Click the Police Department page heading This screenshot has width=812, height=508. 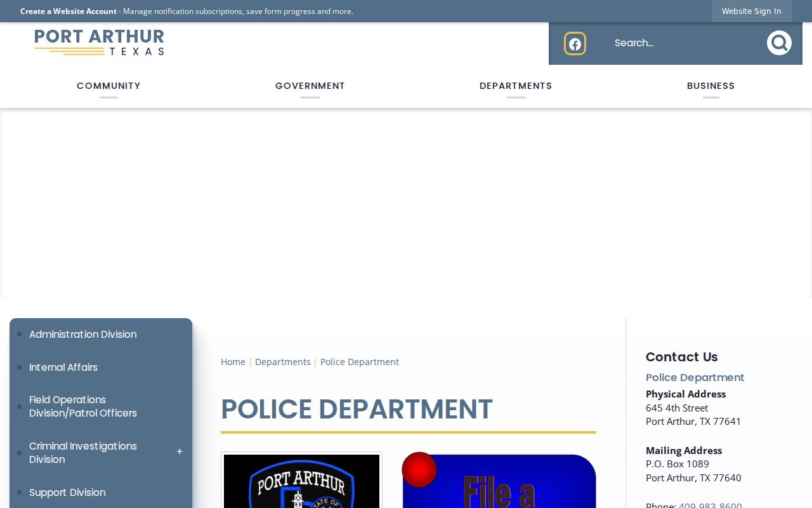pos(357,410)
